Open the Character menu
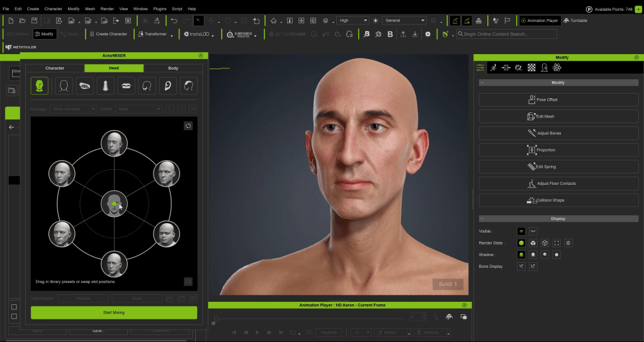The width and height of the screenshot is (644, 342). click(54, 9)
